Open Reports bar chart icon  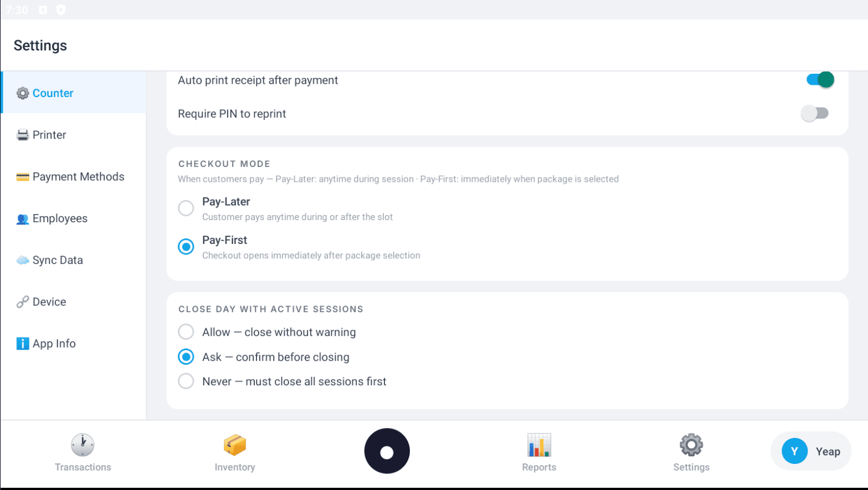point(539,445)
